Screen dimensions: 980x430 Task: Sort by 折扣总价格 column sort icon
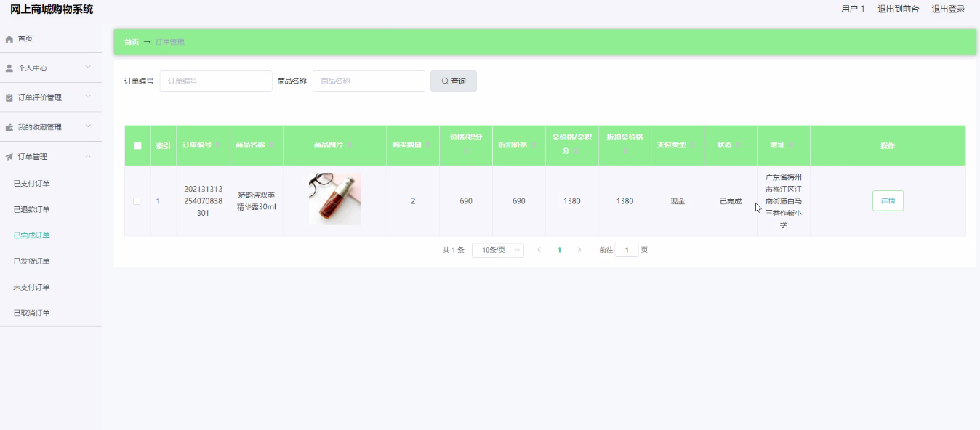pos(624,152)
